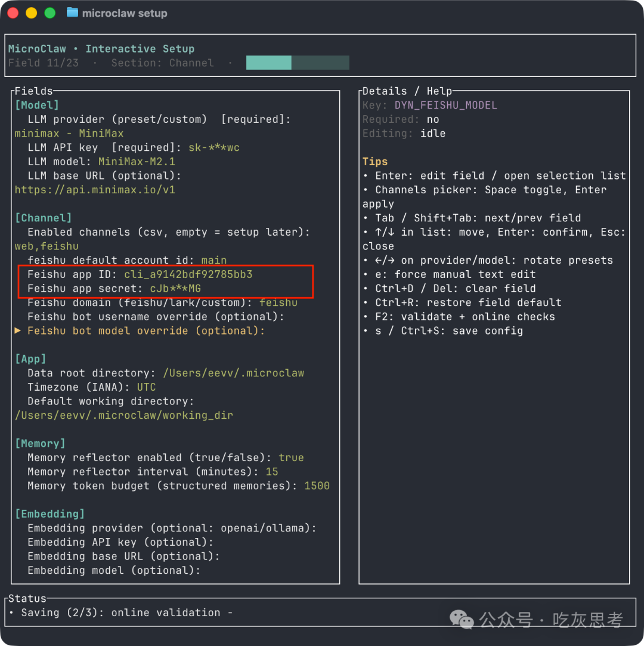Select the Embedding model field

(114, 571)
